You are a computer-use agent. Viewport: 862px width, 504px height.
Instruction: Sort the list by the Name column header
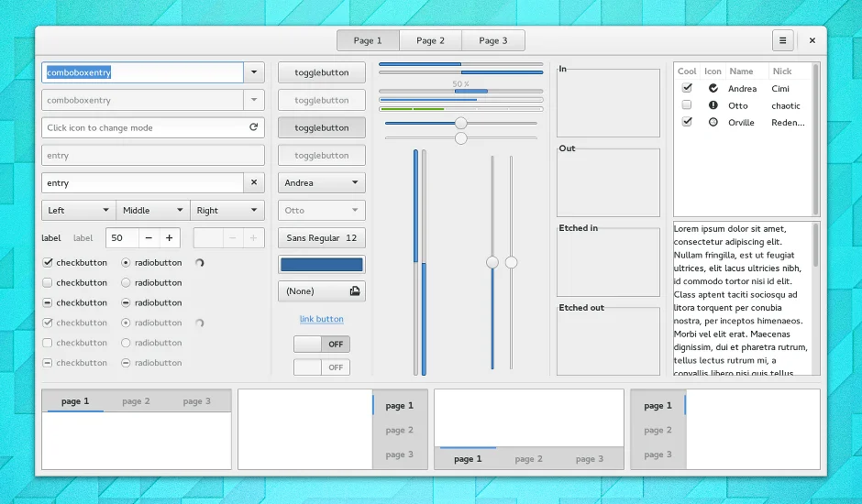[741, 71]
